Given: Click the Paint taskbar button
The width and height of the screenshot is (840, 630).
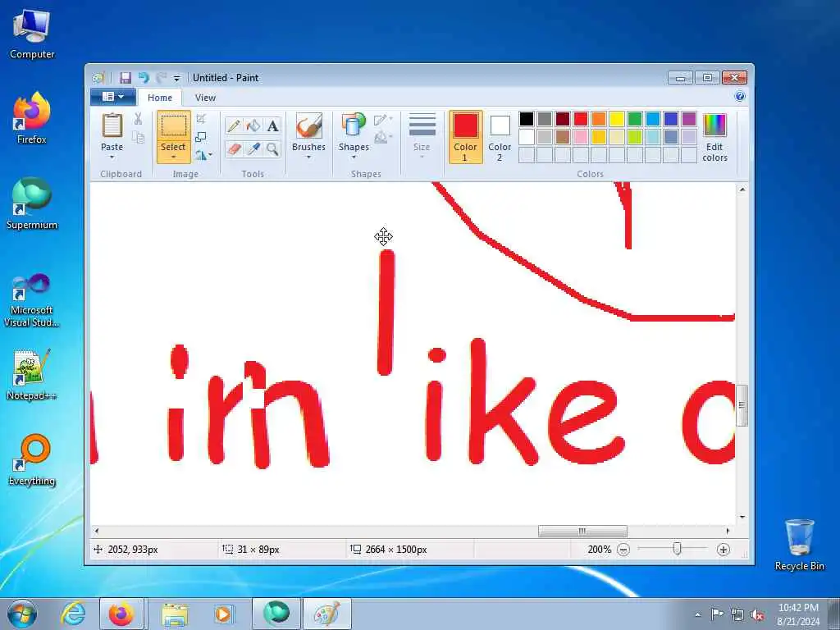Looking at the screenshot, I should [x=326, y=614].
